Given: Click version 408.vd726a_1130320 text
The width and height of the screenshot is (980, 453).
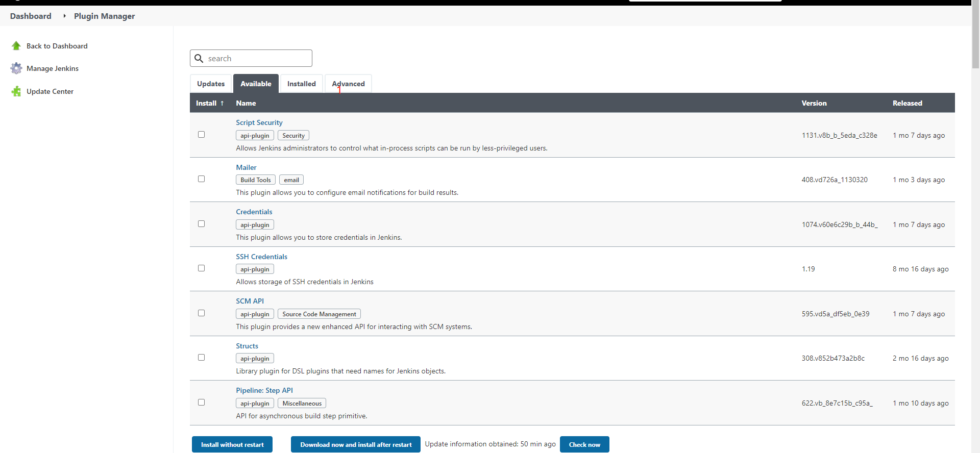Looking at the screenshot, I should click(x=835, y=180).
